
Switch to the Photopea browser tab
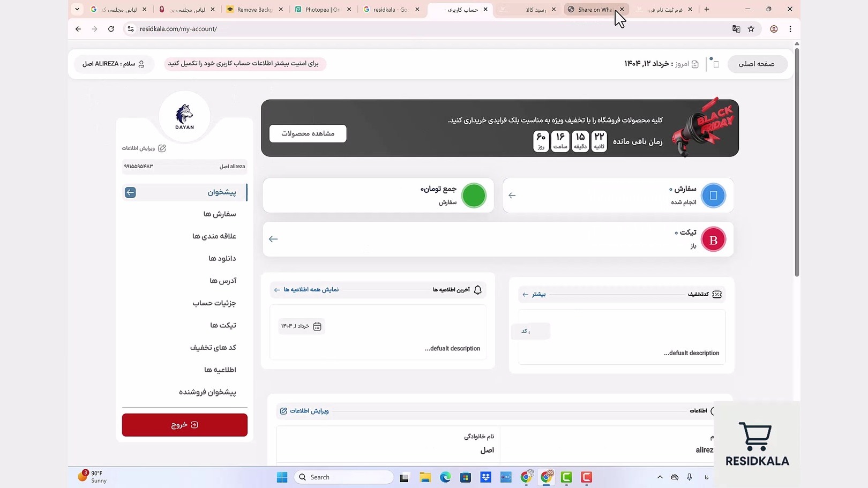323,10
